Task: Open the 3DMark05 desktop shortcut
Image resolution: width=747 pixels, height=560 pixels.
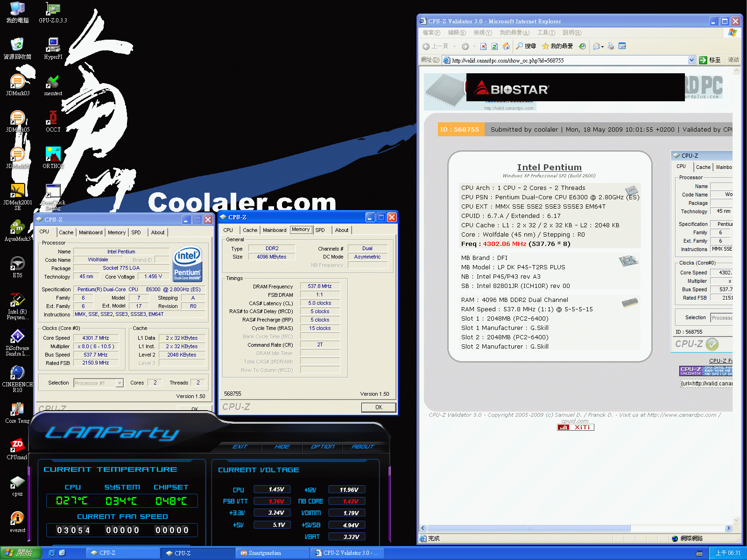Action: point(17,121)
